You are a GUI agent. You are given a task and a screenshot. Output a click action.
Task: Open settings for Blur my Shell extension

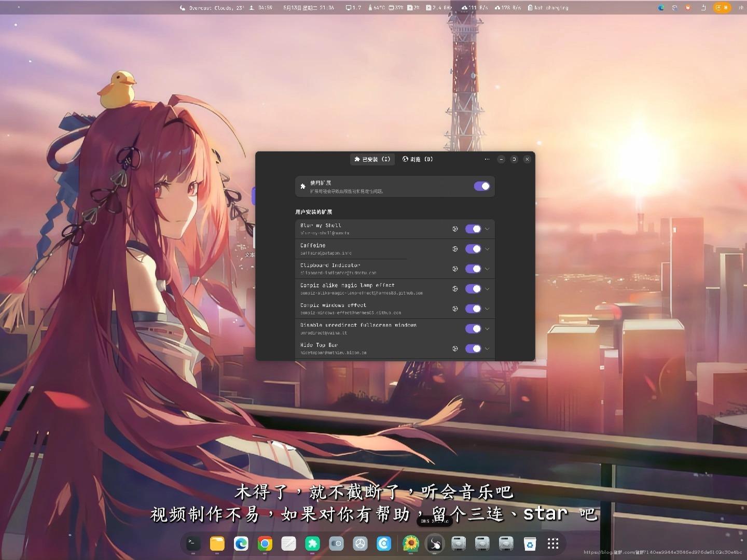click(x=455, y=229)
